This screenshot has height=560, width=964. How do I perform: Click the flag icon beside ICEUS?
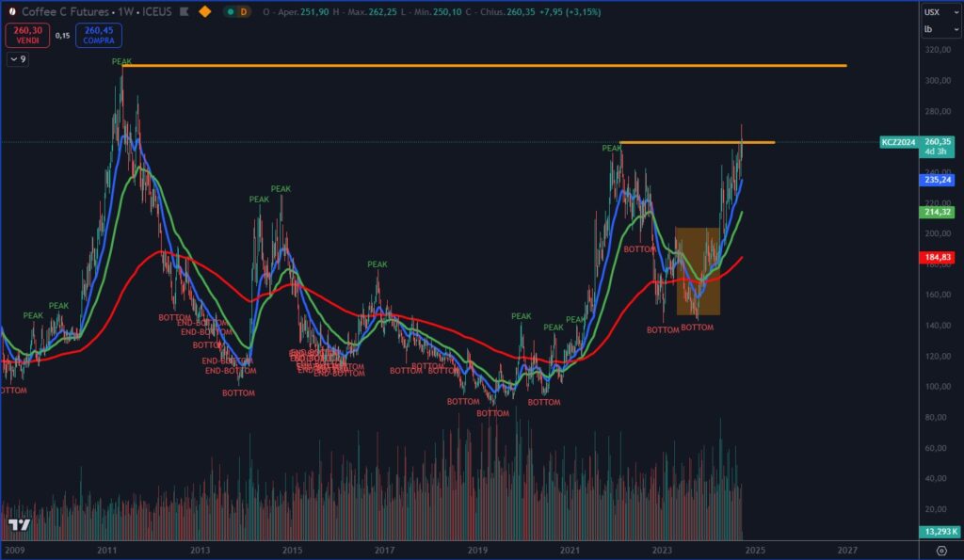click(184, 11)
